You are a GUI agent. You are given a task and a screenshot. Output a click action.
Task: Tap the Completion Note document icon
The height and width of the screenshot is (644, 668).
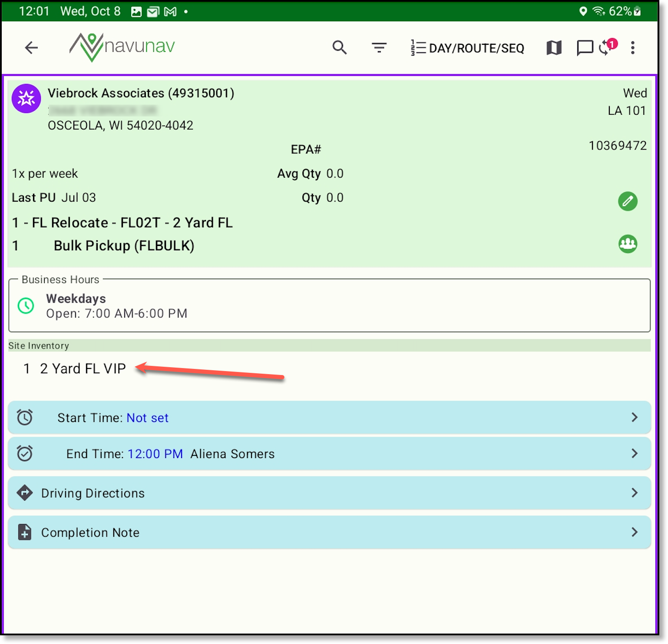tap(25, 532)
